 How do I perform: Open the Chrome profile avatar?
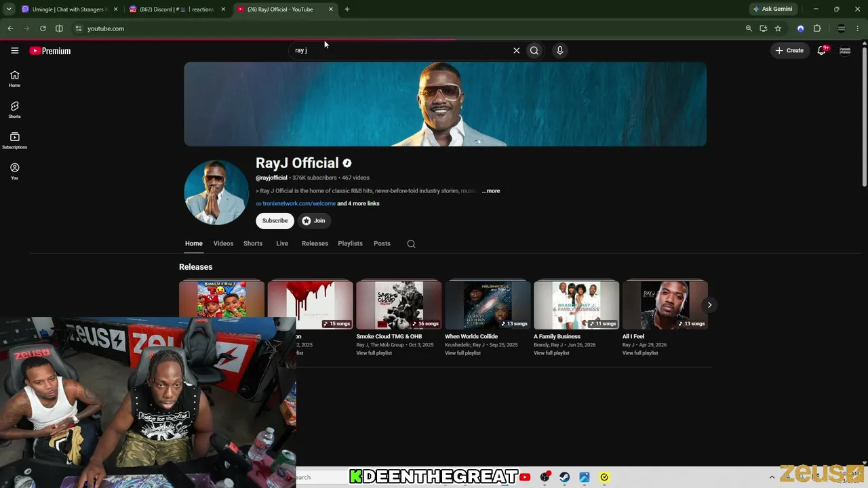[x=842, y=28]
